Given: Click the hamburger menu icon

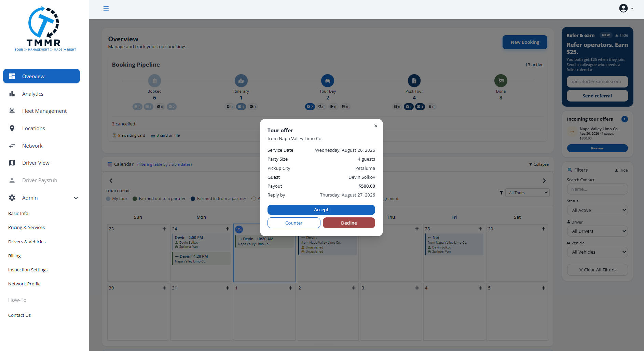Looking at the screenshot, I should [x=106, y=8].
